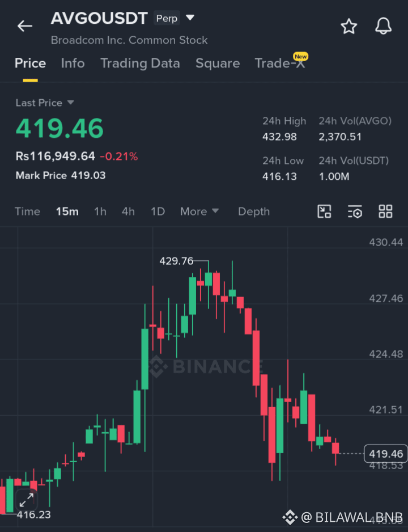Open the picture-in-picture chart icon
408x532 pixels.
(324, 212)
